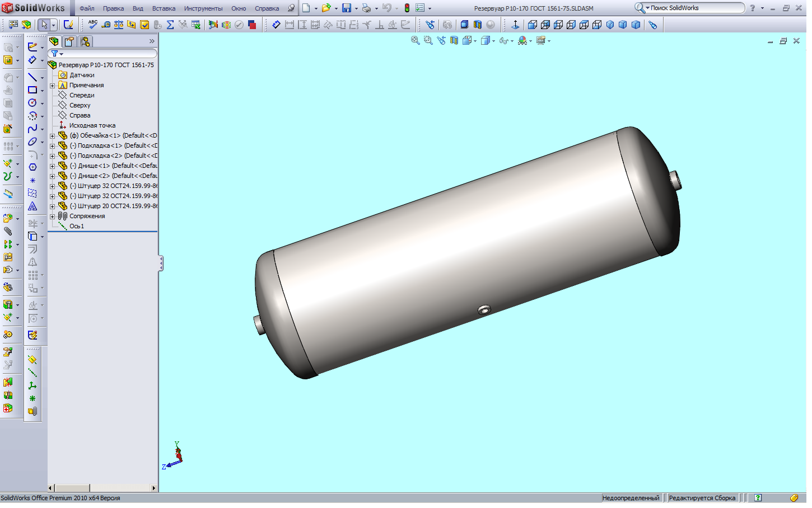This screenshot has height=508, width=812.
Task: Click the Normal To view icon
Action: (515, 25)
